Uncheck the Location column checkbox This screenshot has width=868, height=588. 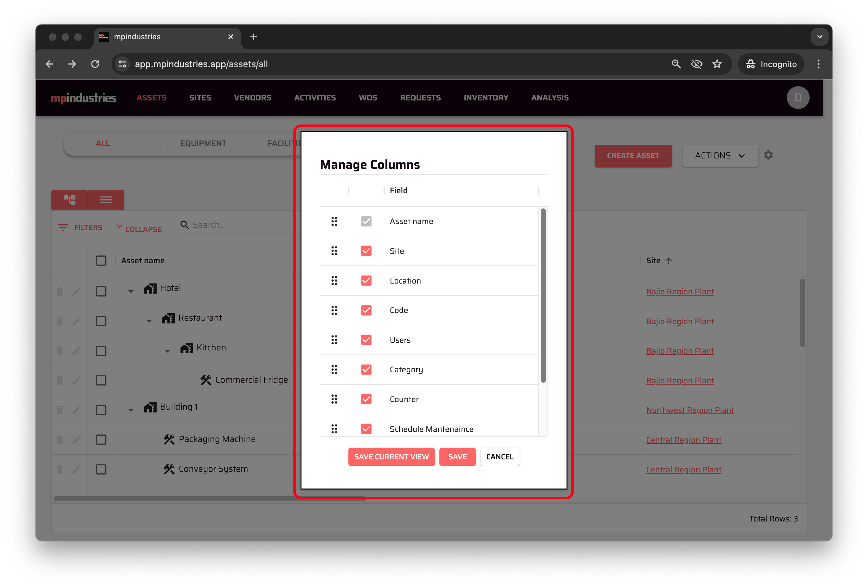coord(366,281)
